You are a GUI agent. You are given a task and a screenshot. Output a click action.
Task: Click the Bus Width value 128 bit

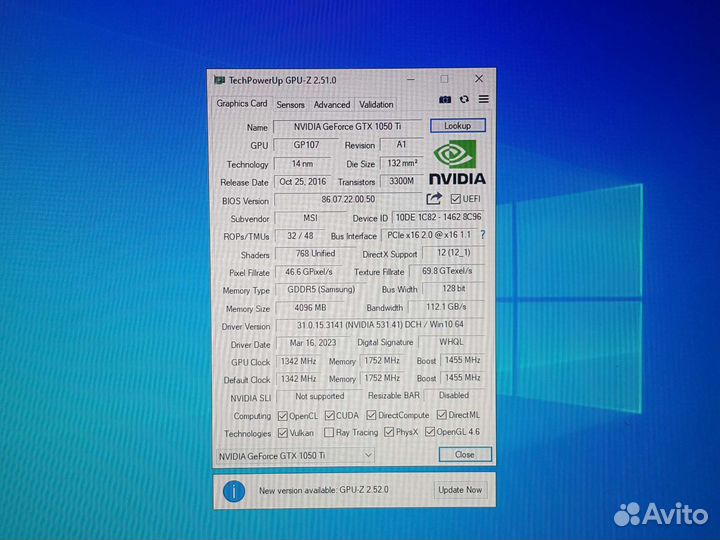pyautogui.click(x=453, y=288)
